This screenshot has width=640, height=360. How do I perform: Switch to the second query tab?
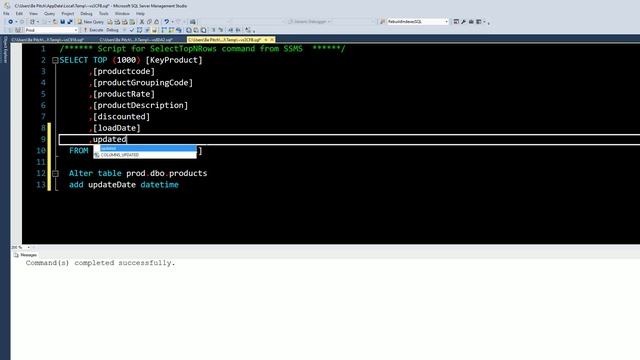click(136, 40)
